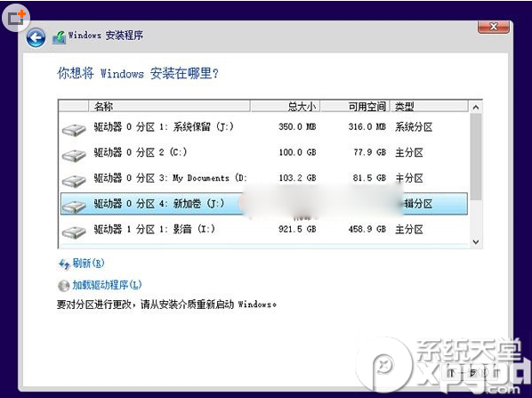The image size is (532, 398).
Task: Click the 主分区 type cell in the 影音 row
Action: [409, 230]
